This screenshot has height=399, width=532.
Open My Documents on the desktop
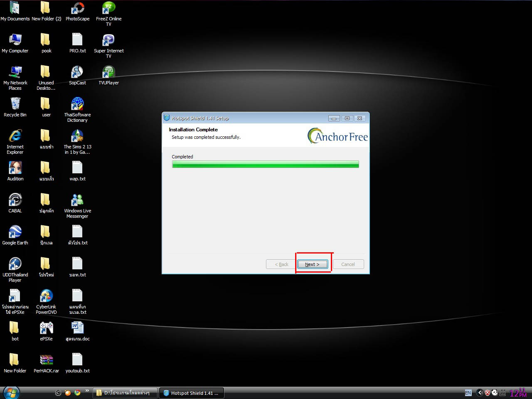pyautogui.click(x=15, y=11)
